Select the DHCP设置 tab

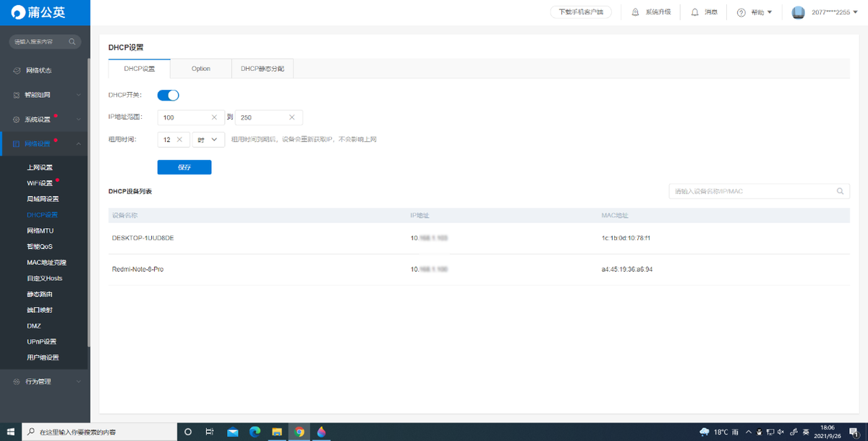click(139, 69)
